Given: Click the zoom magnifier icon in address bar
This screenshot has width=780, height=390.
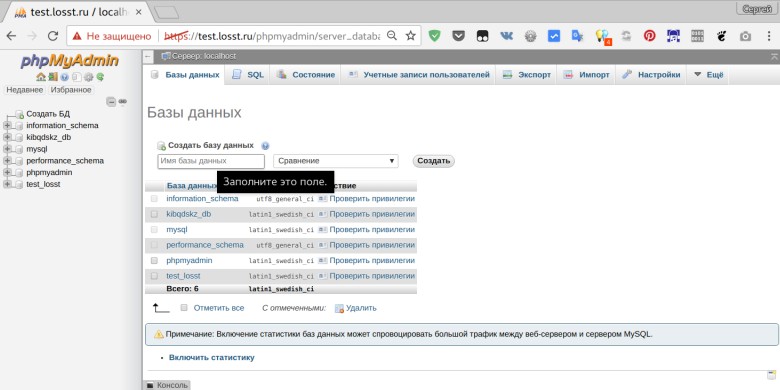Looking at the screenshot, I should (x=392, y=36).
